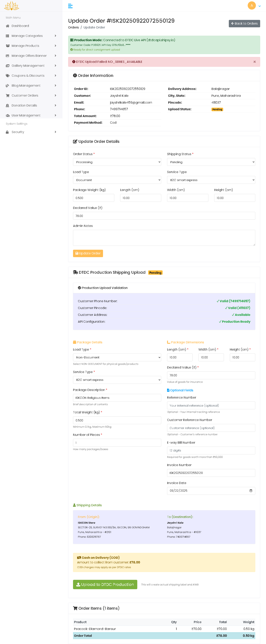Expand the Manage Products menu
The image size is (266, 644).
(31, 46)
